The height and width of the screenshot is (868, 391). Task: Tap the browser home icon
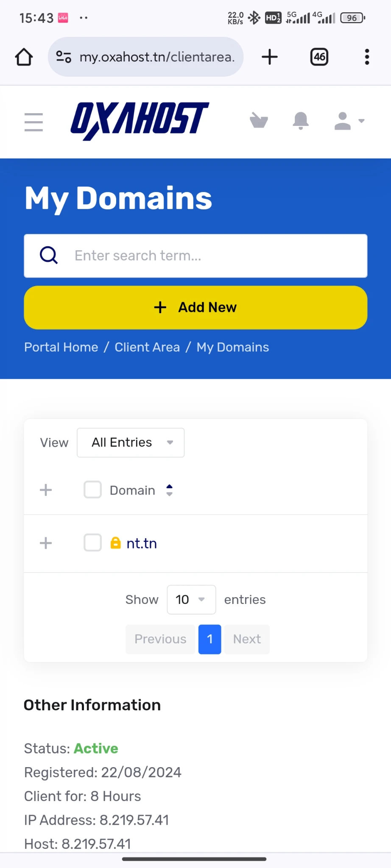pos(24,57)
